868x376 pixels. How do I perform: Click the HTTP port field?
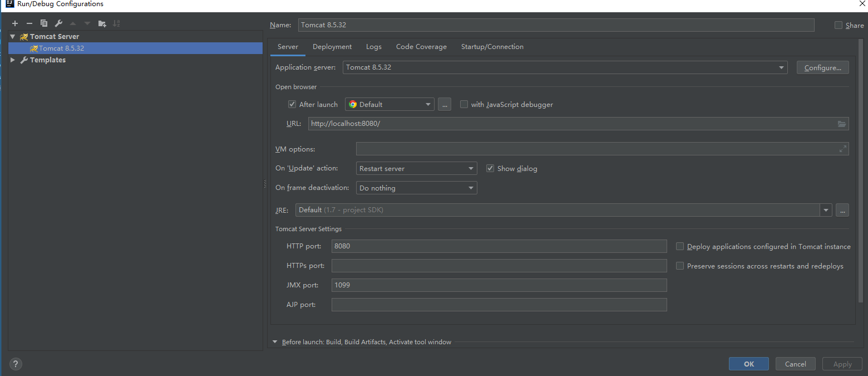coord(499,246)
